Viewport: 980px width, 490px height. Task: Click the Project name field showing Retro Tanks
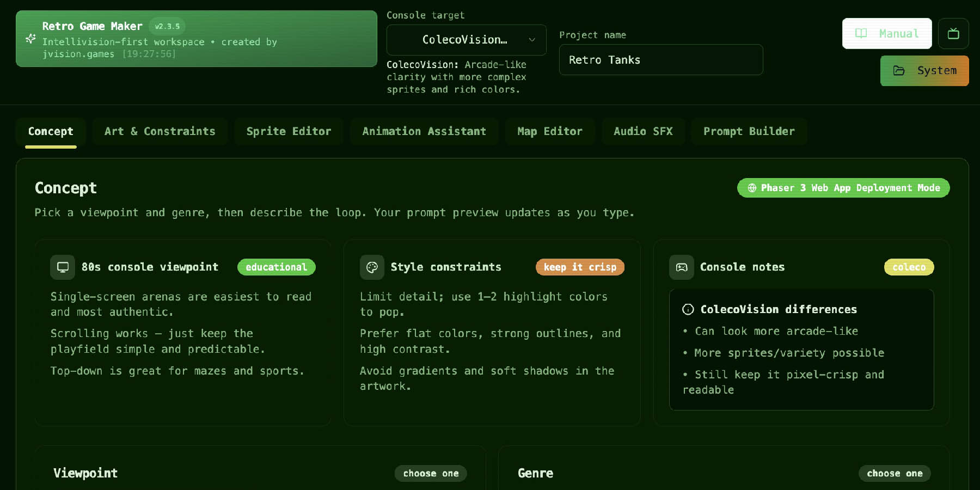(x=660, y=60)
